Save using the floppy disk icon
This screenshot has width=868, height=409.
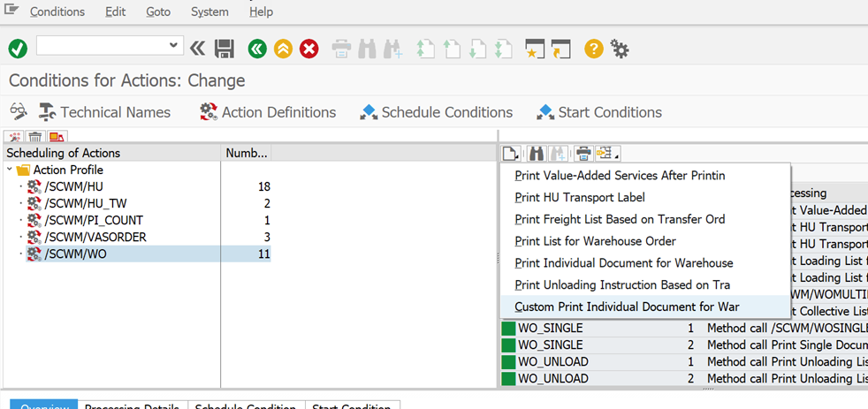click(x=225, y=49)
